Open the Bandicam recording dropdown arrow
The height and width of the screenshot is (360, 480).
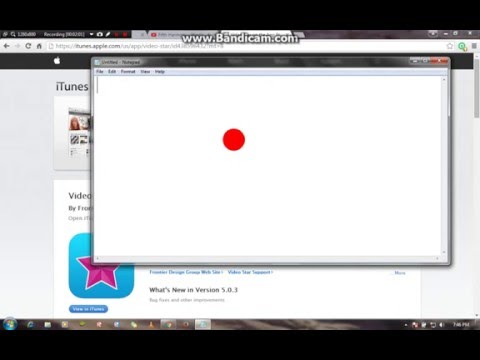pyautogui.click(x=91, y=34)
